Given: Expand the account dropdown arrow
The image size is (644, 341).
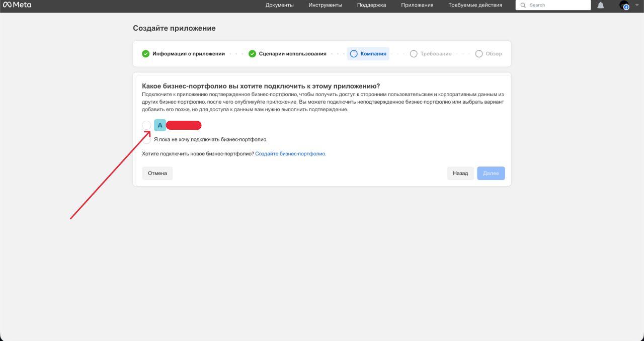Looking at the screenshot, I should pyautogui.click(x=637, y=5).
